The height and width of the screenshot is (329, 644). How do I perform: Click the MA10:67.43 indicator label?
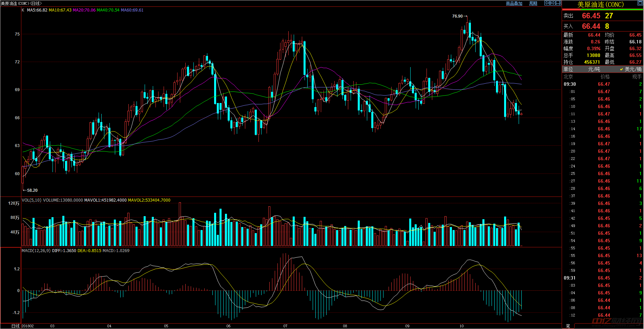click(x=60, y=10)
